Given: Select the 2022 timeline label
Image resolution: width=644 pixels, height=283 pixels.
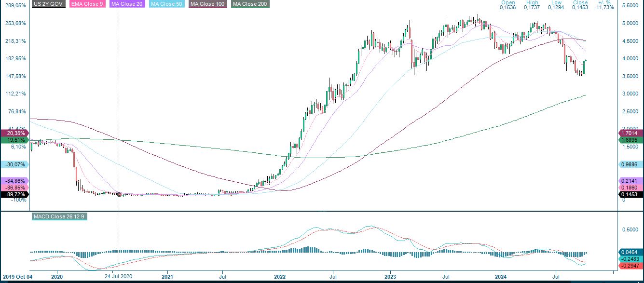Looking at the screenshot, I should (x=279, y=277).
